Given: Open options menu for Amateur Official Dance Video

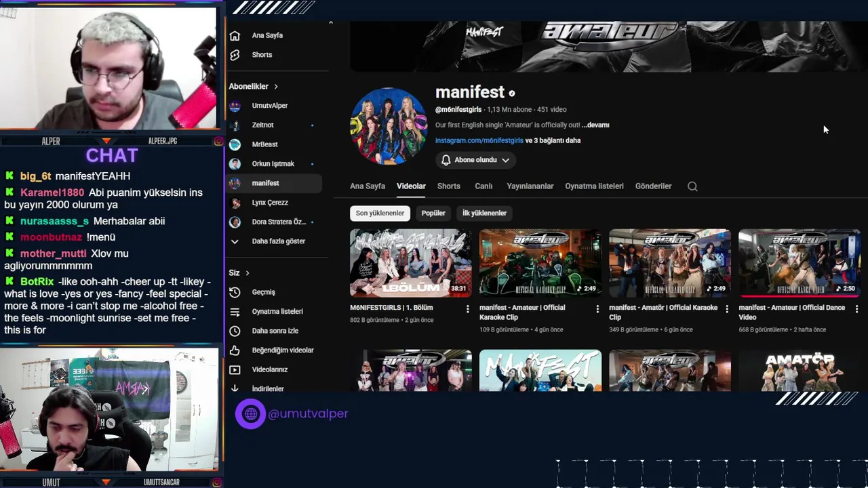Looking at the screenshot, I should click(x=856, y=309).
